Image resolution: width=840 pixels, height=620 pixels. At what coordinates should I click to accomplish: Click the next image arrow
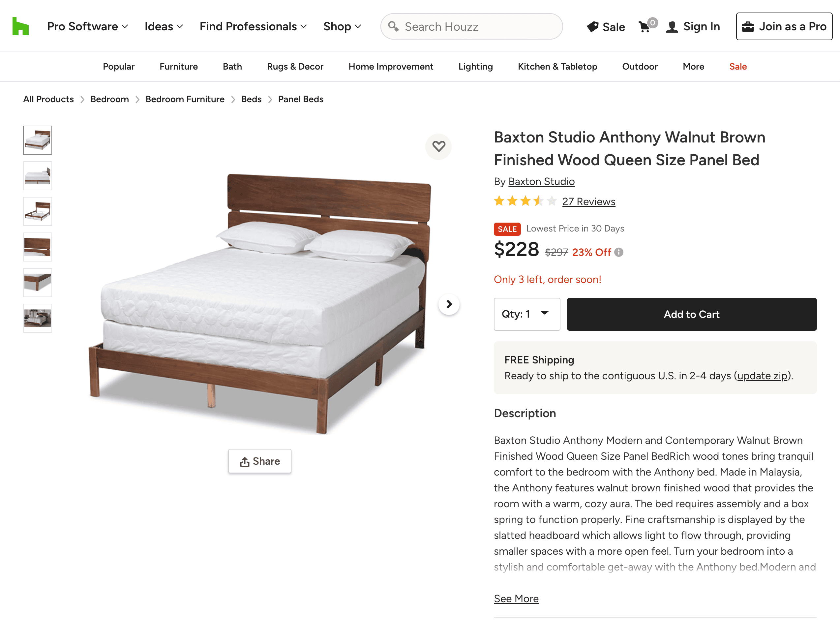pyautogui.click(x=449, y=304)
